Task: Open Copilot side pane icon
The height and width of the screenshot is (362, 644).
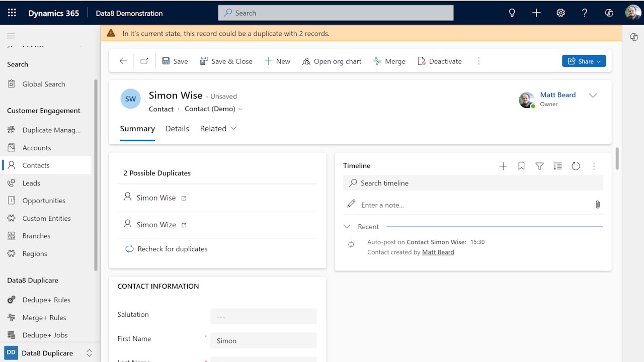Action: click(634, 37)
